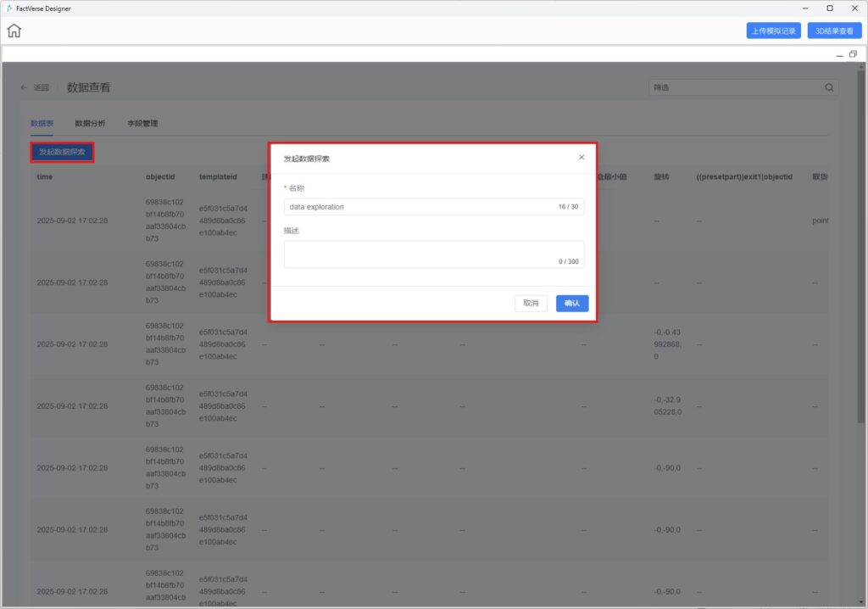The image size is (868, 609).
Task: Restore the inner panel window
Action: tap(853, 53)
